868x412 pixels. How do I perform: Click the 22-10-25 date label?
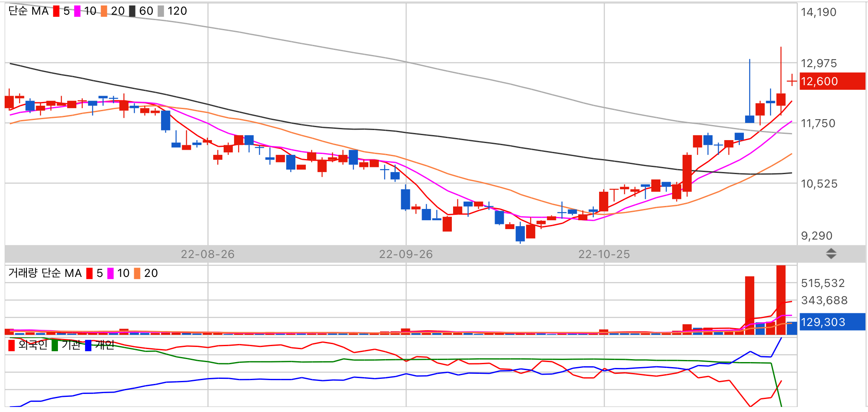tap(604, 254)
